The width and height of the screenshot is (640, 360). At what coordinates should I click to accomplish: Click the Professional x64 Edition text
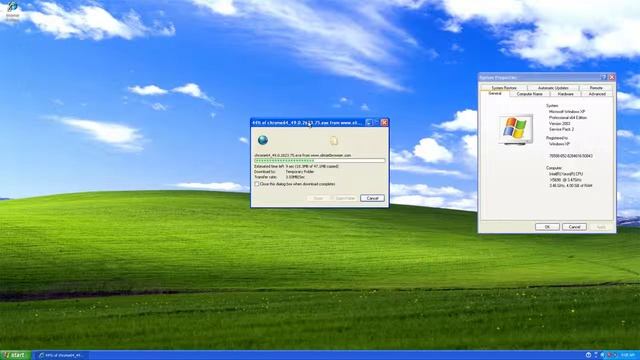(568, 118)
